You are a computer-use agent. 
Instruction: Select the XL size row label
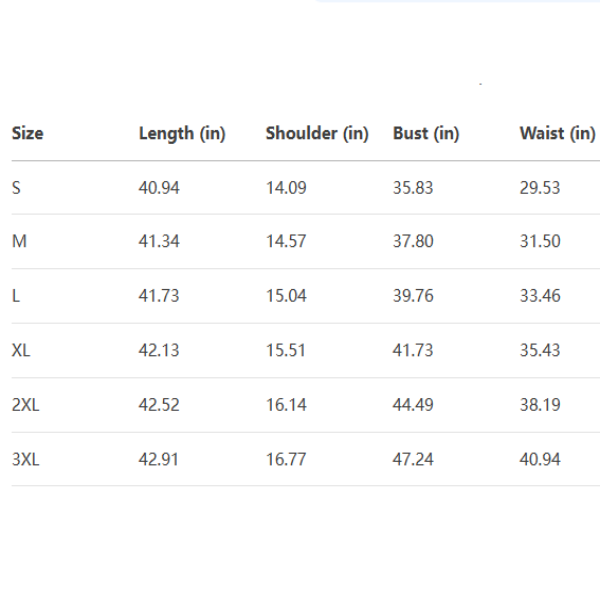pos(20,350)
